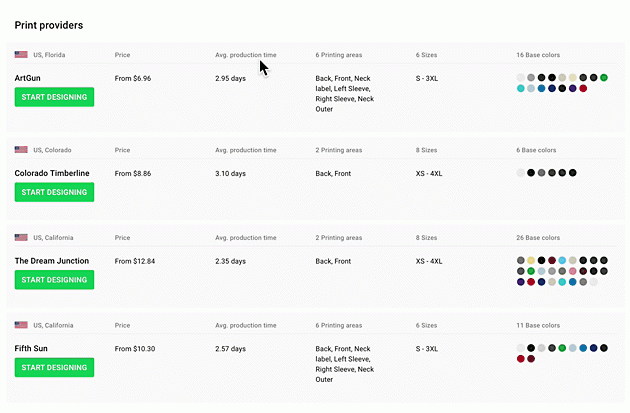The width and height of the screenshot is (630, 413).
Task: Open the Colorado Timberline provider name
Action: tap(52, 173)
